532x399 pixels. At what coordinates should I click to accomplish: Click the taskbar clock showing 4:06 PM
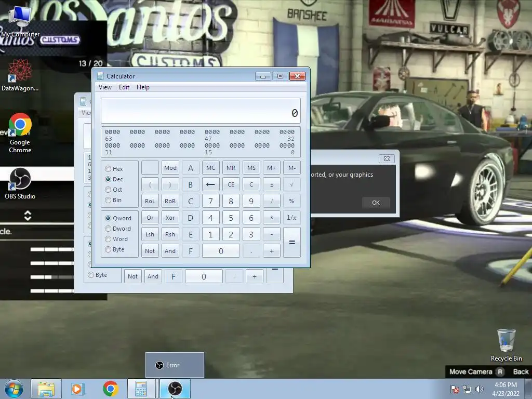[x=506, y=389]
